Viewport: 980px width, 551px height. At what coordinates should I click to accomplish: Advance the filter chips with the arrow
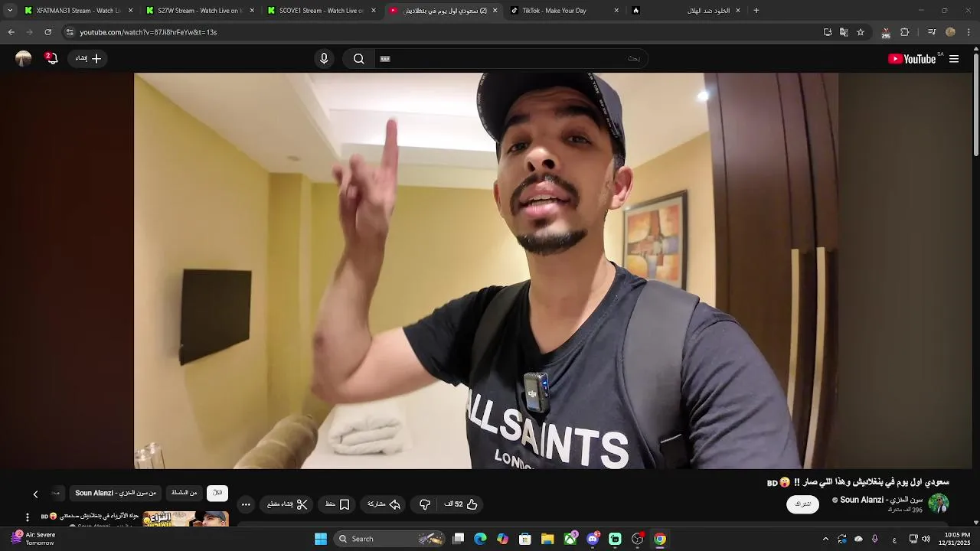(x=35, y=494)
